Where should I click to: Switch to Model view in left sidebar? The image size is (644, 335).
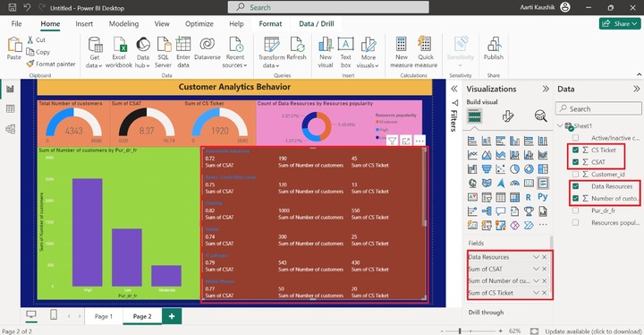click(10, 129)
